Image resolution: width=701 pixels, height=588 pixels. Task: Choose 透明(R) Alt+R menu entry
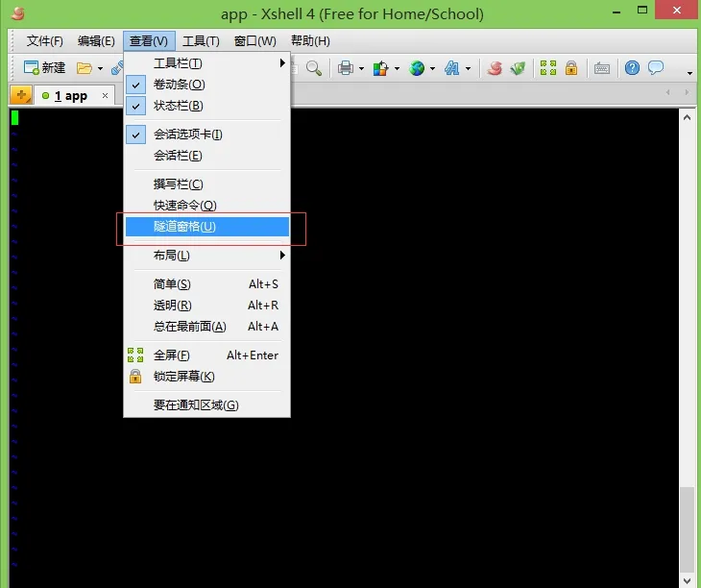[207, 306]
